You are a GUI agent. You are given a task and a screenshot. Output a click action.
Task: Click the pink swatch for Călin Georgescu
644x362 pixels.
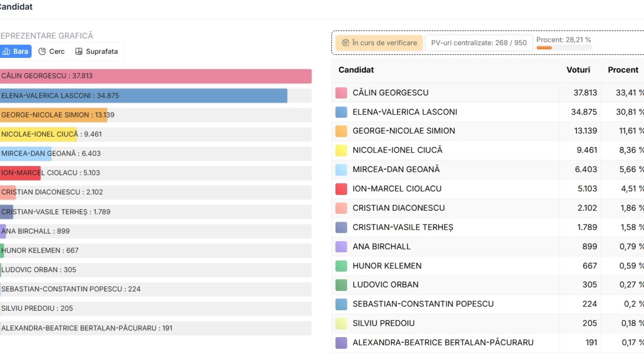point(341,93)
